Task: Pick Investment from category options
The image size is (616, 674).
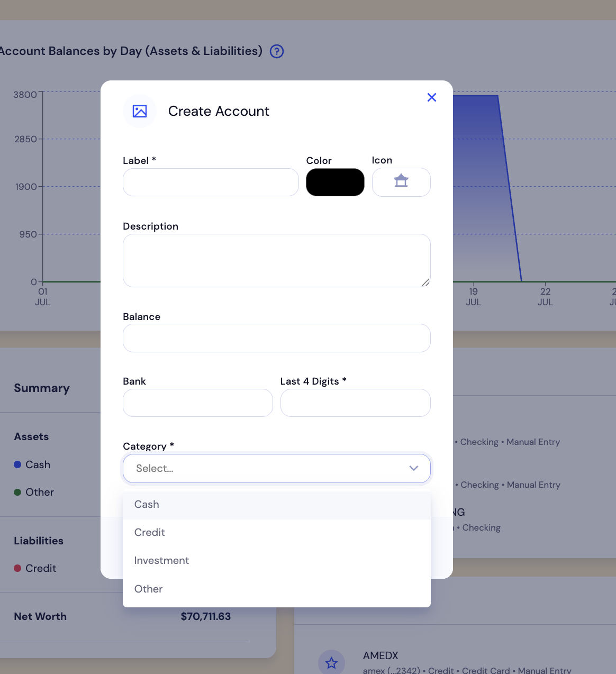Action: [161, 561]
